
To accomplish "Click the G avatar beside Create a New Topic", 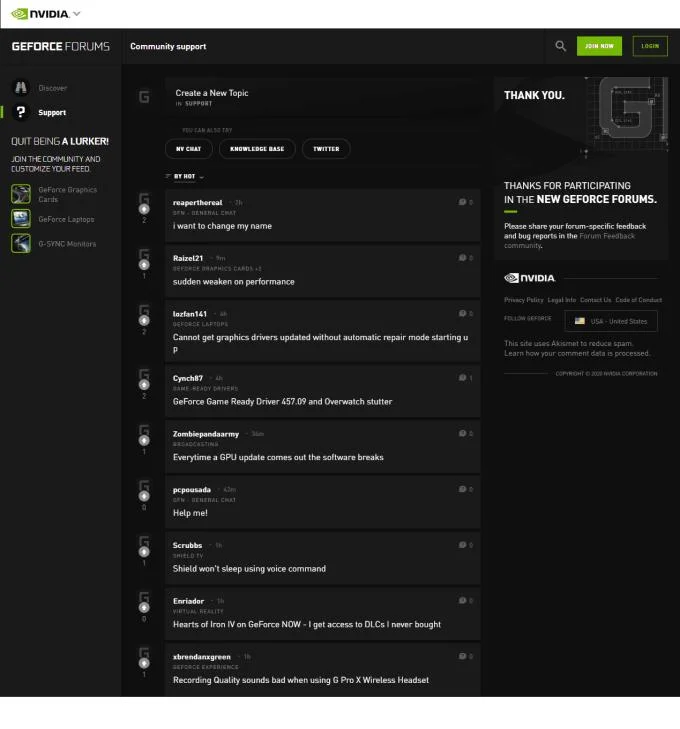I will pyautogui.click(x=144, y=97).
